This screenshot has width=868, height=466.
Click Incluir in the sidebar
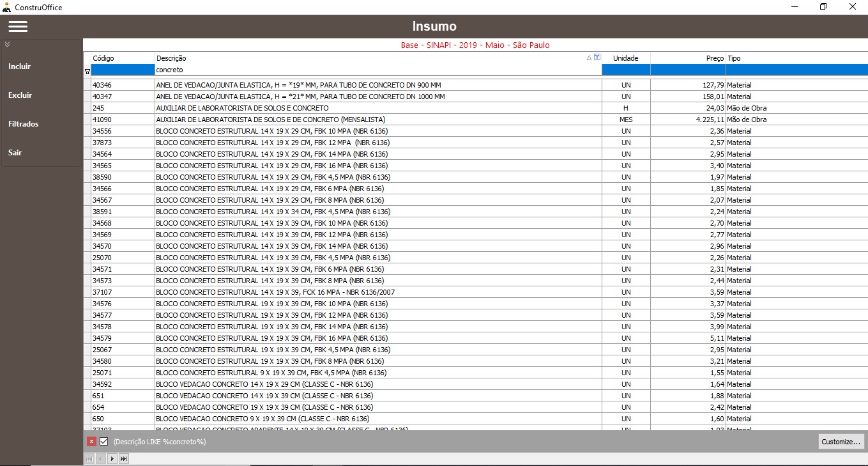(20, 66)
